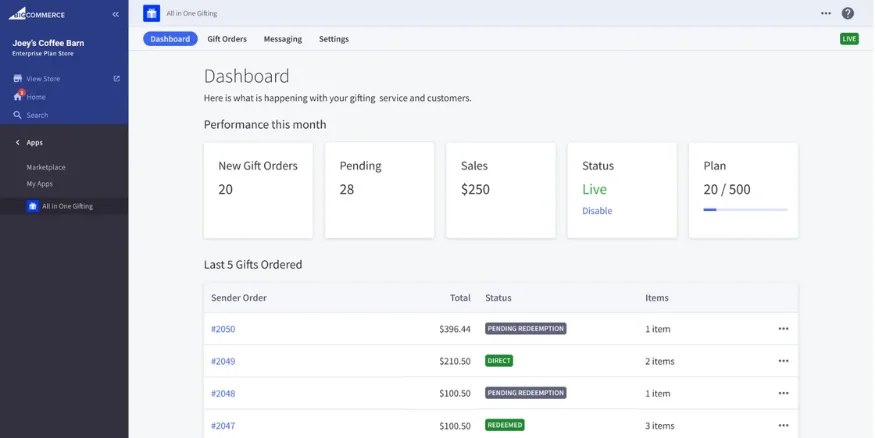Click the Sender Order column header
The width and height of the screenshot is (875, 438).
(x=239, y=298)
